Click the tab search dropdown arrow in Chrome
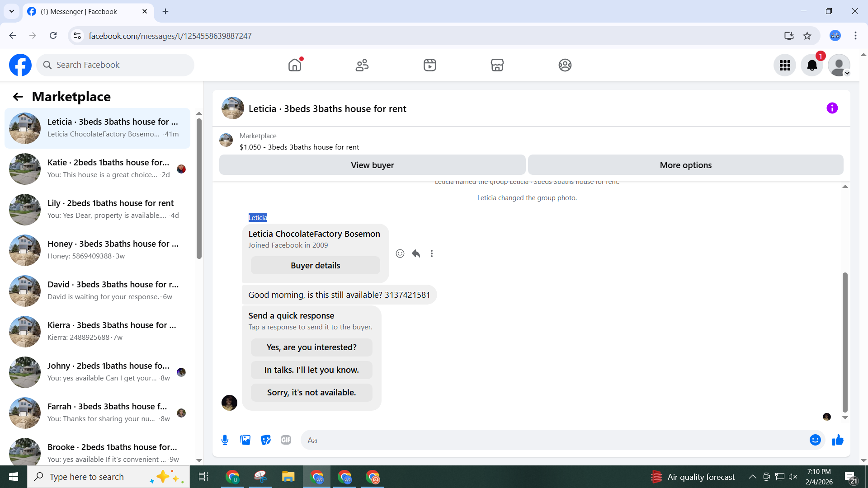868x488 pixels. coord(12,11)
